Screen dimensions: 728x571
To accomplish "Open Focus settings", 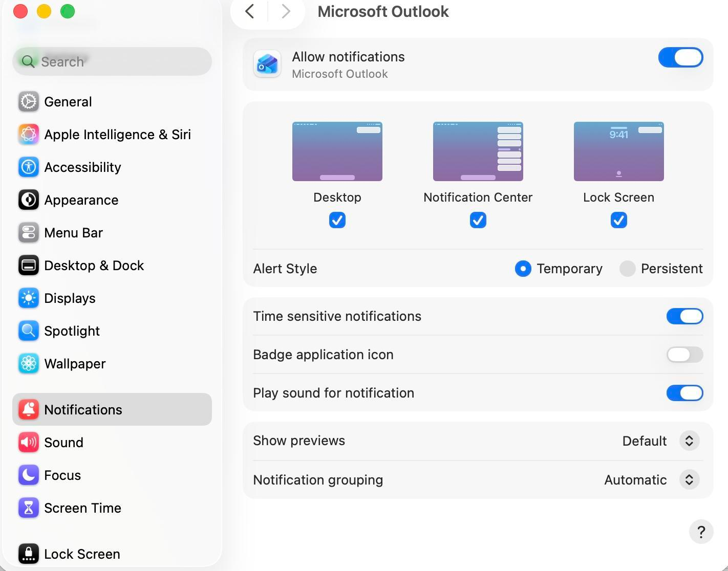I will click(112, 475).
